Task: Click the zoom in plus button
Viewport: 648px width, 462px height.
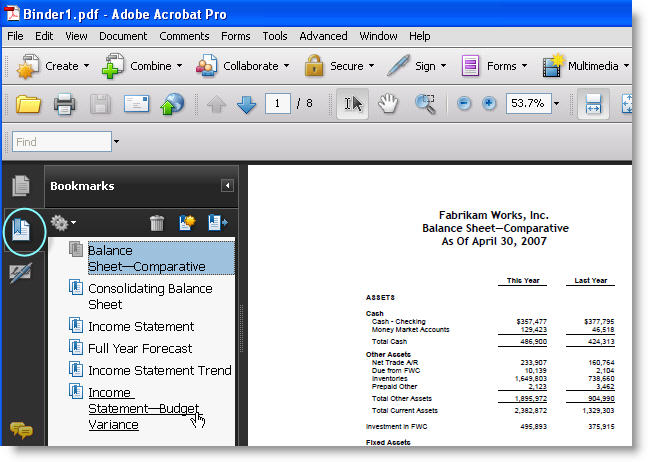Action: [489, 103]
